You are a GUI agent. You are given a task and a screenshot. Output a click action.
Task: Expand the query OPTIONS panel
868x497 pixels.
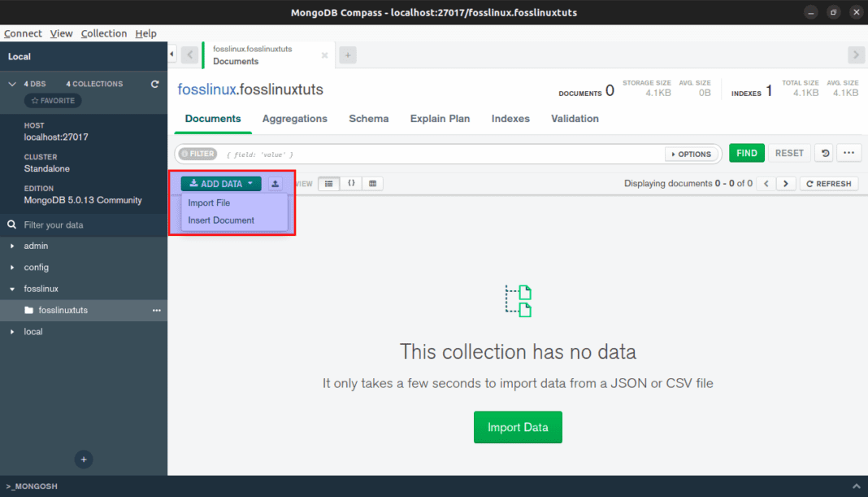(692, 153)
